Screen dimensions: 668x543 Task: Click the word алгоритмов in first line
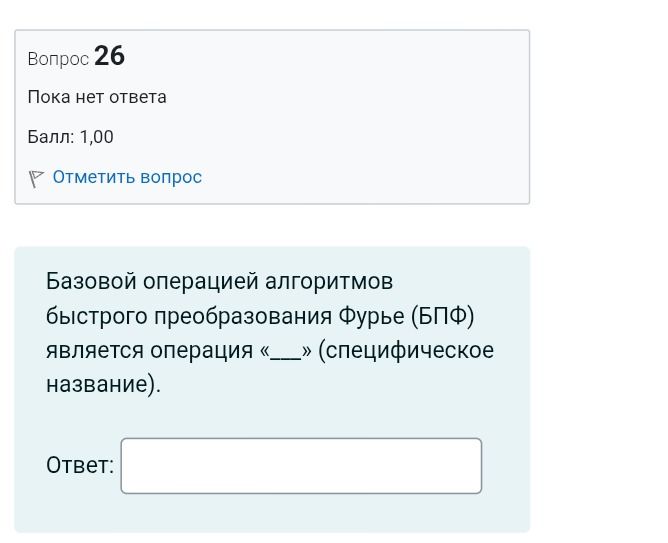tap(329, 282)
